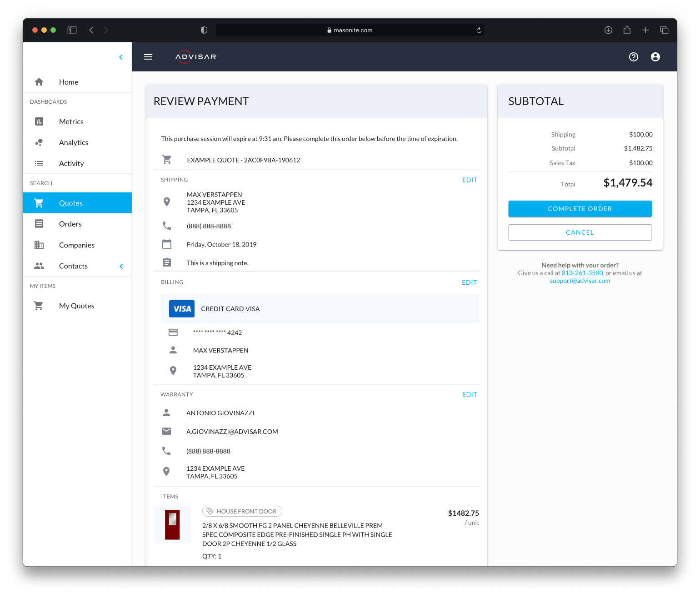Click the Safari sidebar toggle icon
700x594 pixels.
coord(72,30)
